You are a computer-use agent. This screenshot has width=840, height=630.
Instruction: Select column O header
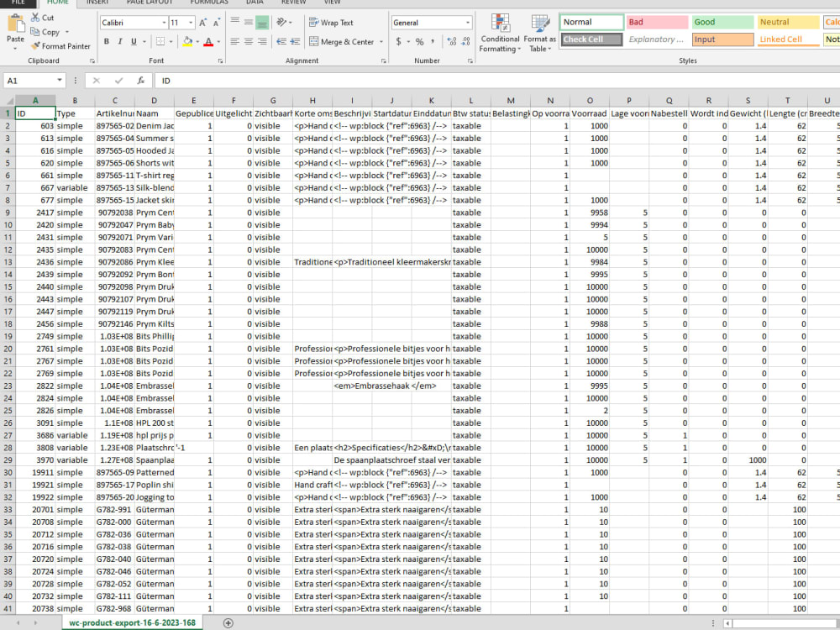tap(590, 100)
